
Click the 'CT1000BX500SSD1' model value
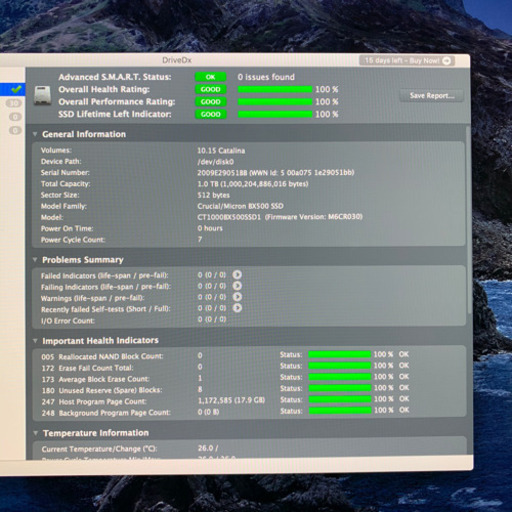tap(229, 217)
